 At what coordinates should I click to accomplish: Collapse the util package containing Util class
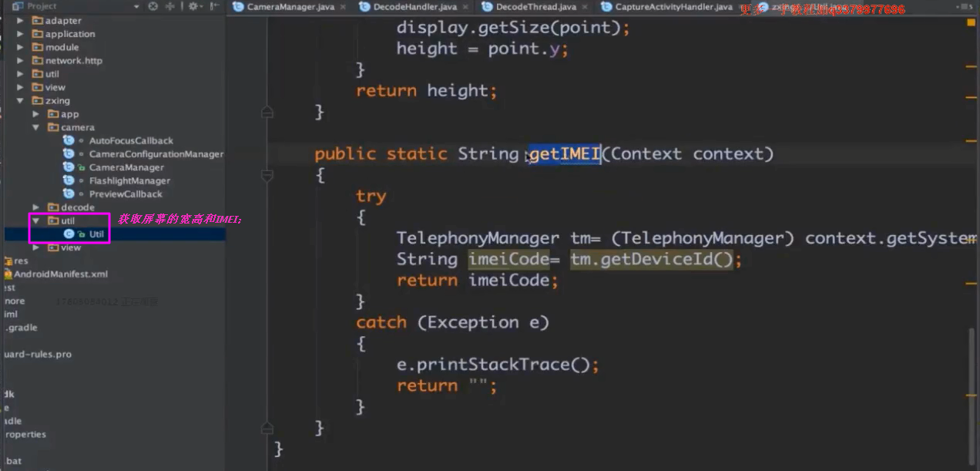36,220
